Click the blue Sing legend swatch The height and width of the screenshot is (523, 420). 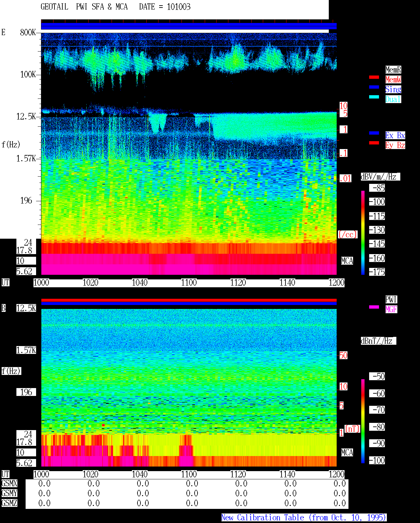pos(374,87)
